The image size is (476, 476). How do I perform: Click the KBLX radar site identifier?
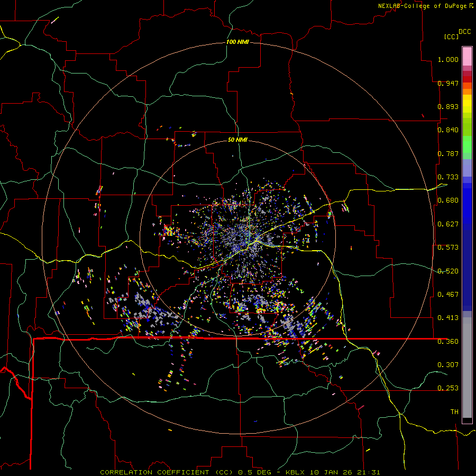click(295, 472)
